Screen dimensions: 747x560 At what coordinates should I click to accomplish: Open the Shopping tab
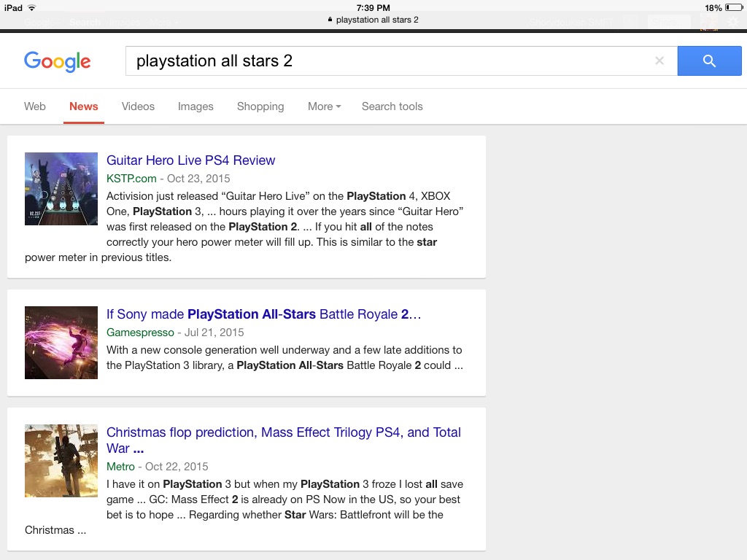click(x=260, y=106)
